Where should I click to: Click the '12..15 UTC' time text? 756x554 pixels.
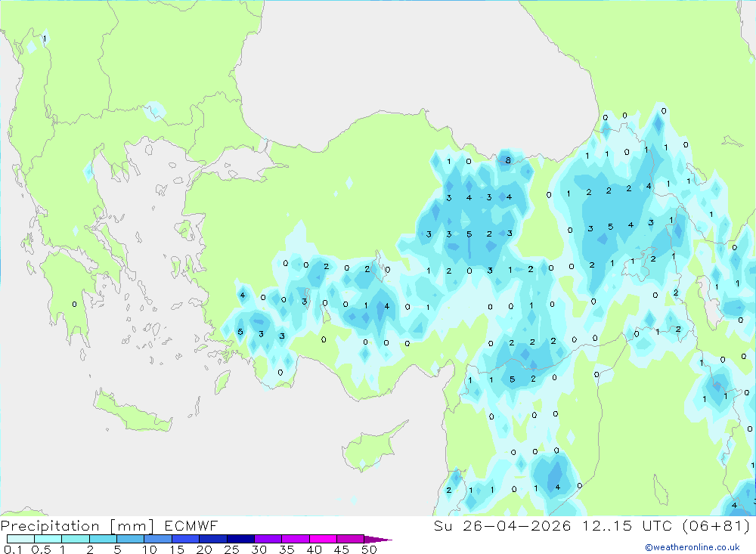tap(627, 525)
